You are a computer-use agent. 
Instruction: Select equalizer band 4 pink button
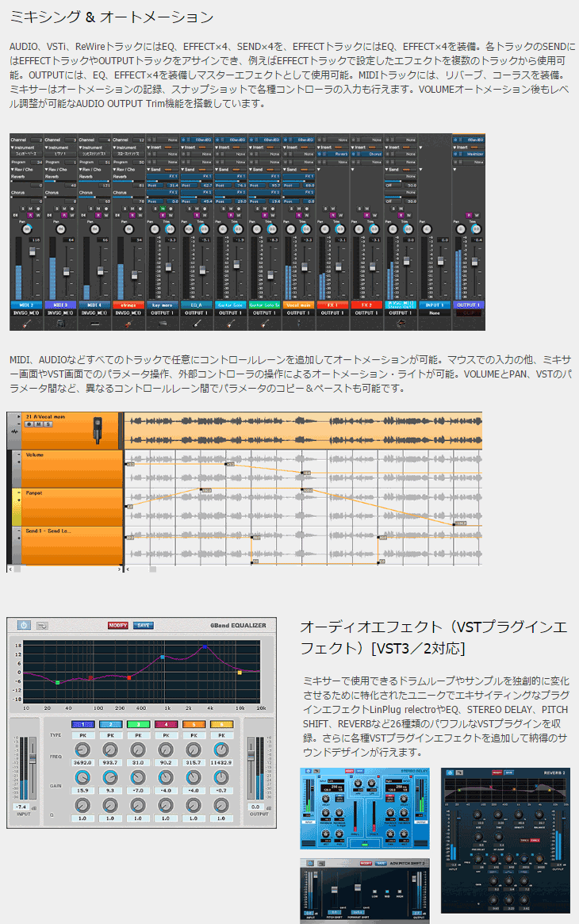click(x=165, y=723)
